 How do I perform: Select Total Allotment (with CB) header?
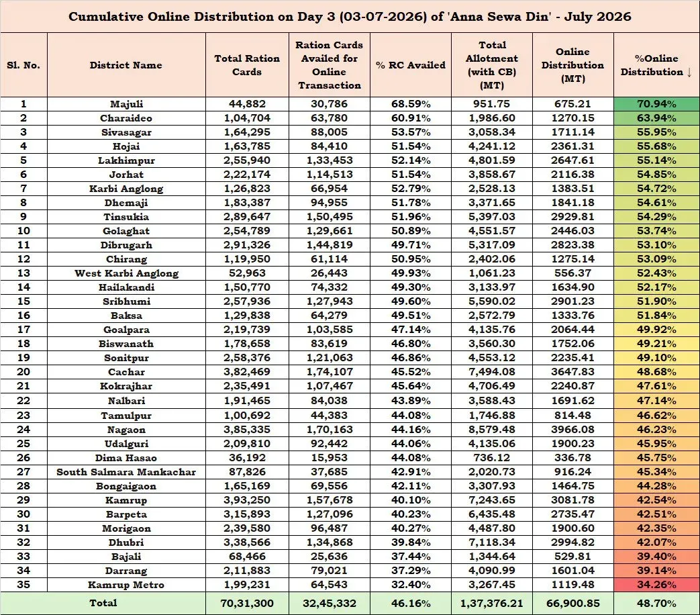(491, 64)
